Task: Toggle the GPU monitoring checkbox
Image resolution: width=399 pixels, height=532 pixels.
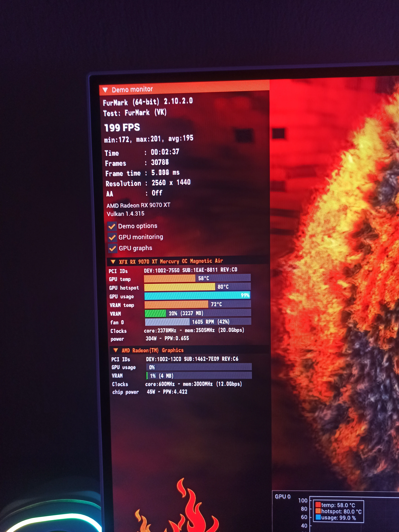Action: click(112, 238)
